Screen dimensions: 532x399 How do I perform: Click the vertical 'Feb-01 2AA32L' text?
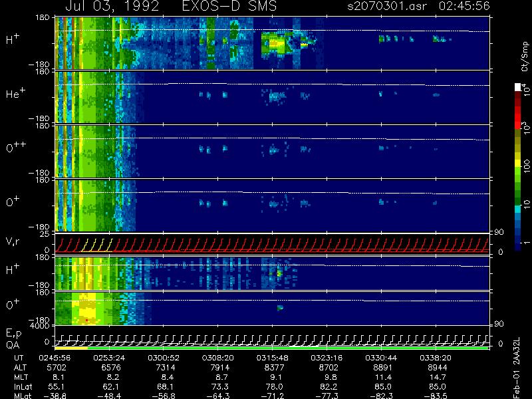click(517, 368)
